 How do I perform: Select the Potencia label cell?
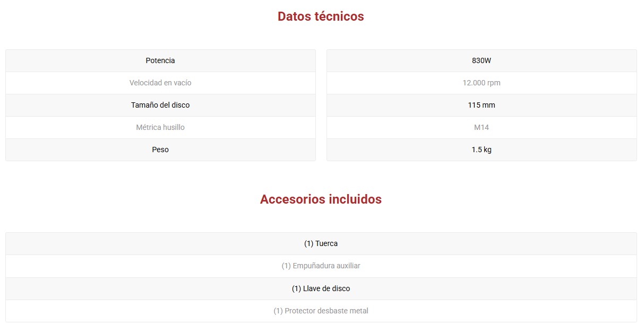point(160,60)
